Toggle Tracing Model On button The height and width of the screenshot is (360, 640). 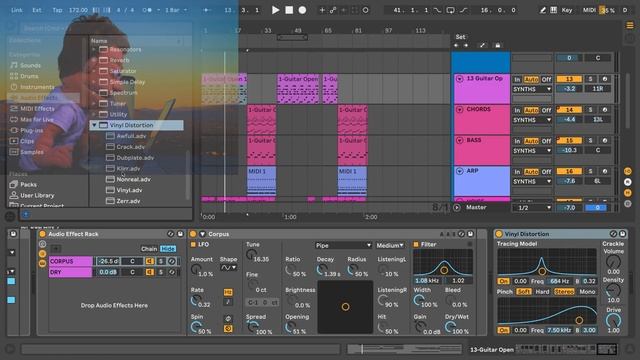503,281
